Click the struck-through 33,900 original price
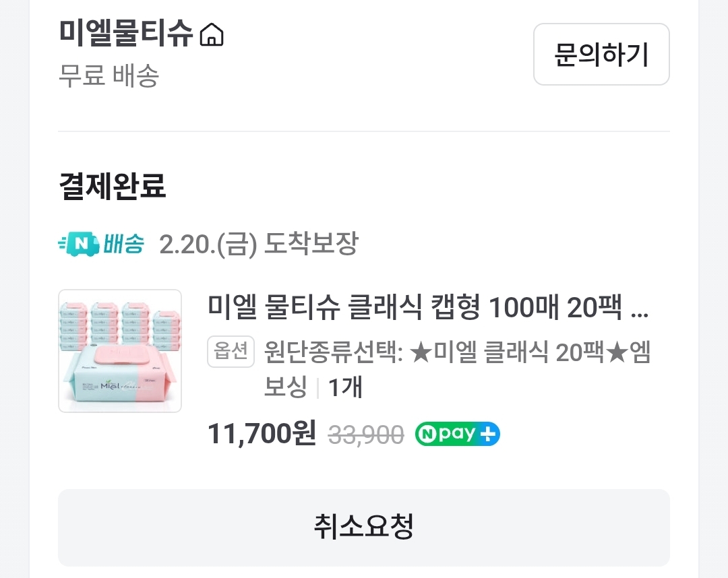Image resolution: width=728 pixels, height=578 pixels. tap(366, 435)
